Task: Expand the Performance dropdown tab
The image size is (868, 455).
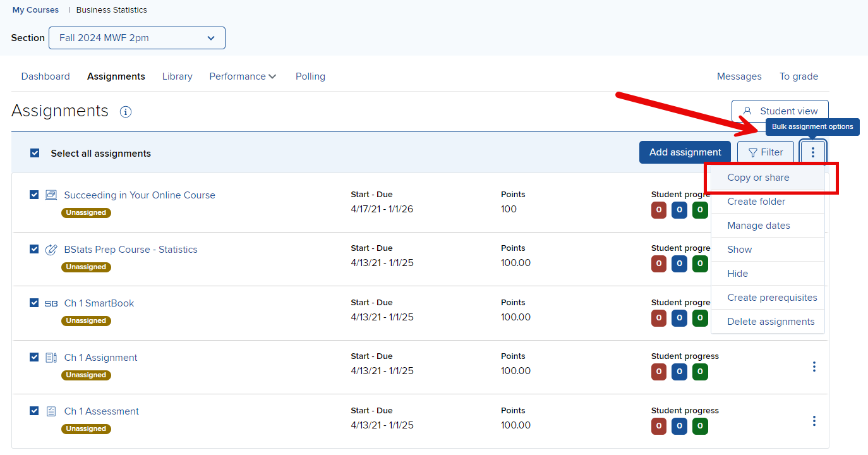Action: (243, 76)
